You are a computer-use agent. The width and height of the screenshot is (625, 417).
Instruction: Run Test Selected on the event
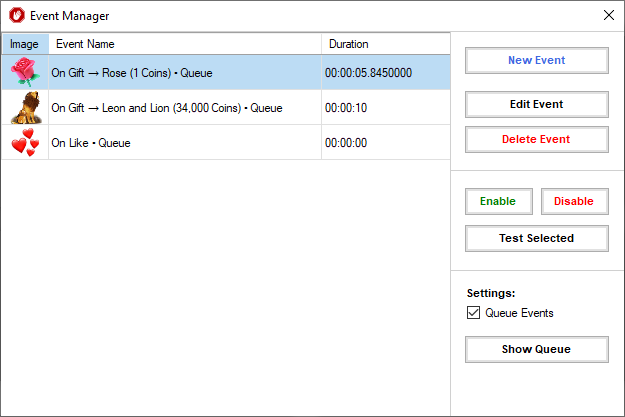[537, 238]
